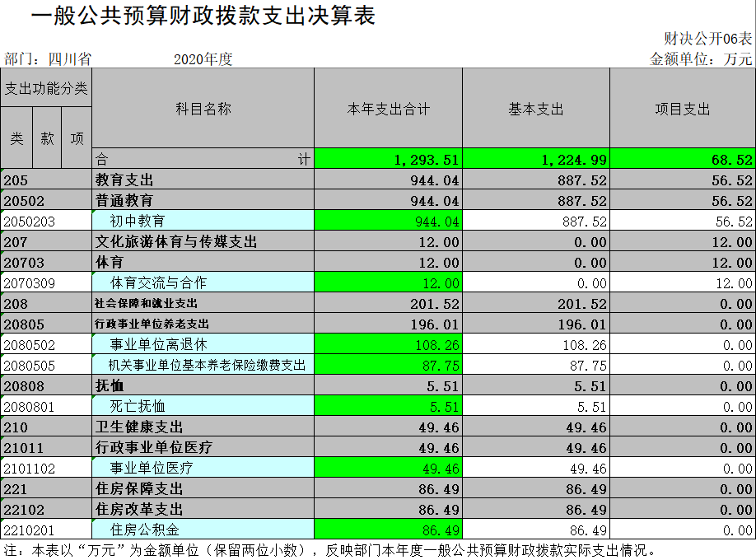Click the 住房公积金 cell
The height and width of the screenshot is (560, 756).
point(203,530)
